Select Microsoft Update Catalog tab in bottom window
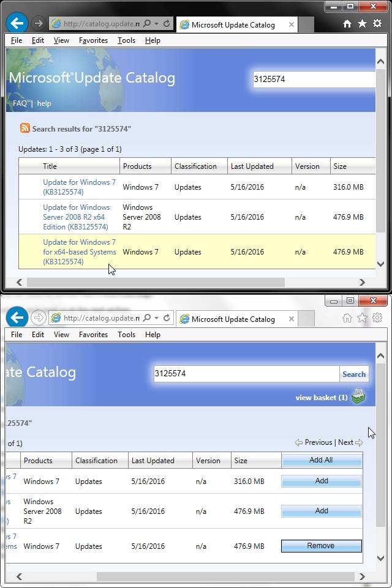 click(x=237, y=319)
